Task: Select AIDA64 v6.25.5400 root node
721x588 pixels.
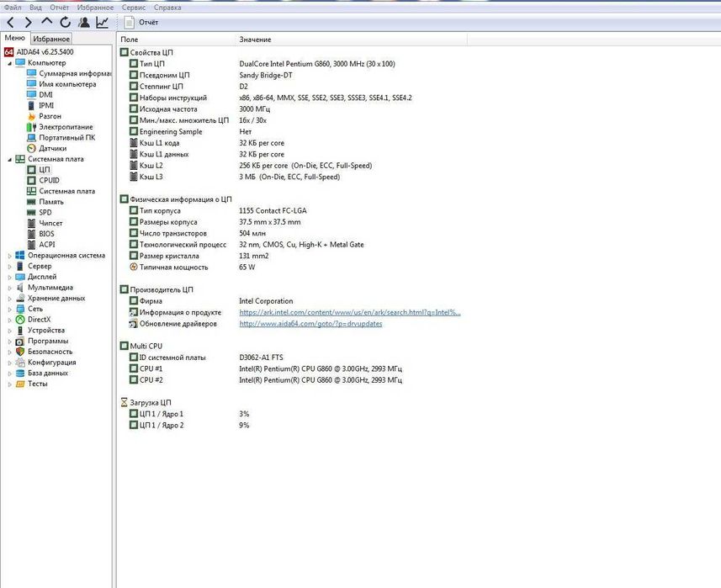Action: [x=39, y=52]
